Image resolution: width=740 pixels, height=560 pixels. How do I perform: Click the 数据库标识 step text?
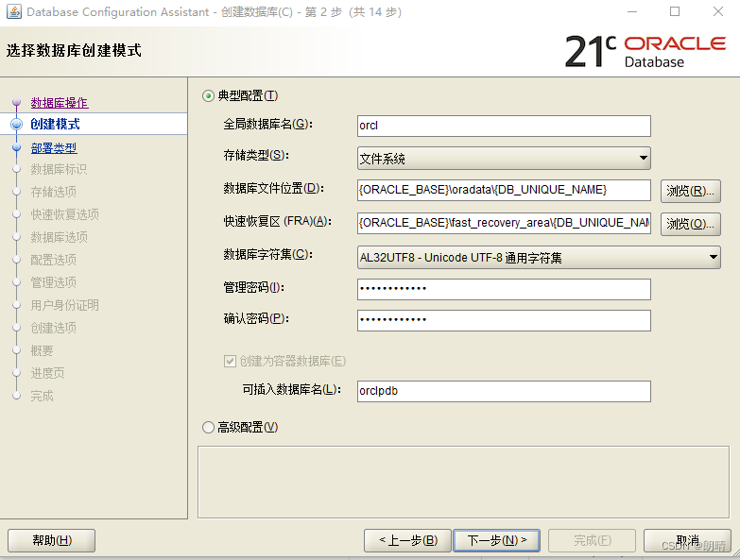pos(59,169)
